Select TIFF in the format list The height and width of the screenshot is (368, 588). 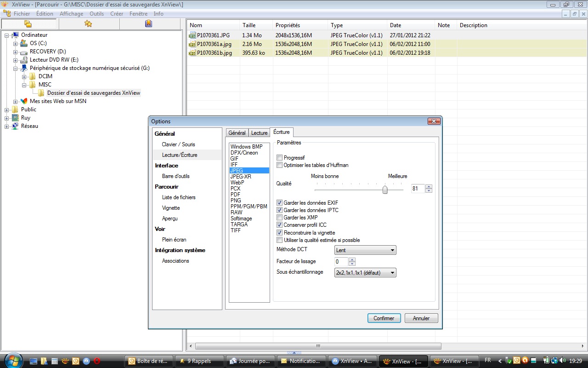(236, 230)
